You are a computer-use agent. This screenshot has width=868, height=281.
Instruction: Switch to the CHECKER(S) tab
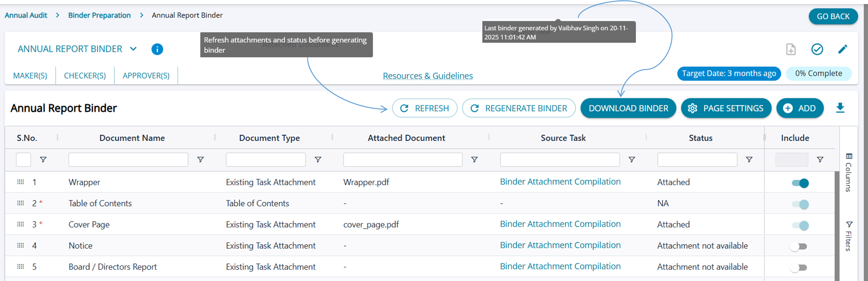click(x=85, y=75)
